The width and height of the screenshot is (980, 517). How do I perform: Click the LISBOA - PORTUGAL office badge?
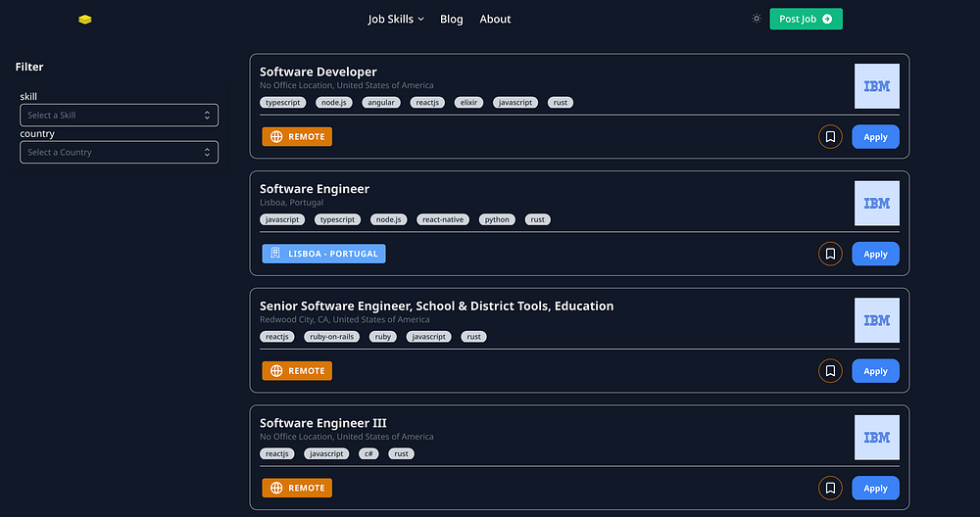pos(323,255)
